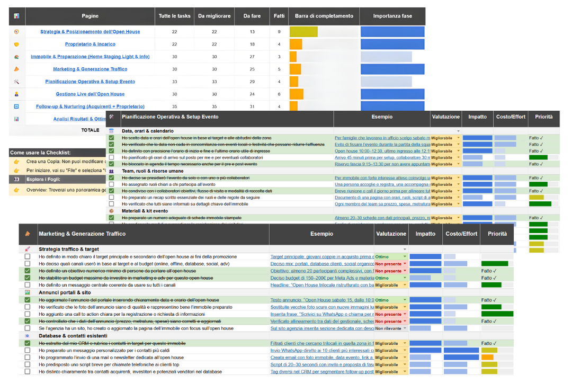Click the 'Da fare' value for Proprietario & Incarico
Viewport: 572px width, 392px height.
252,44
